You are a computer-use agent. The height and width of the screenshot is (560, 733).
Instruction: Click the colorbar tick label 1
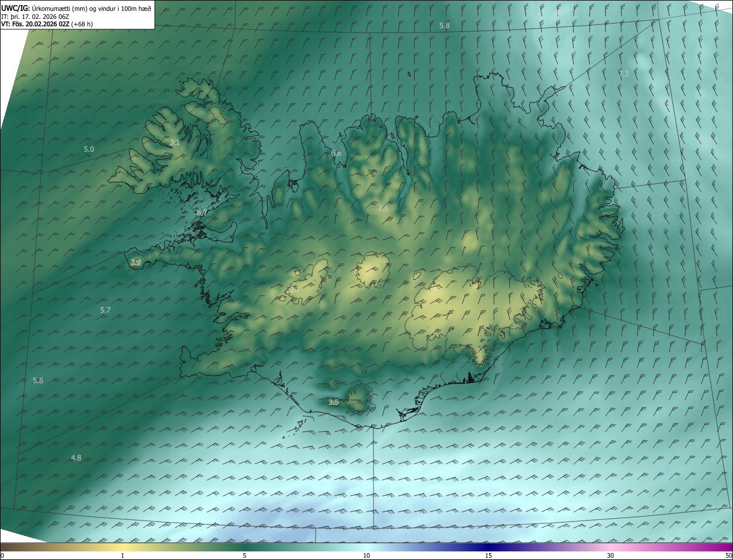pyautogui.click(x=123, y=555)
